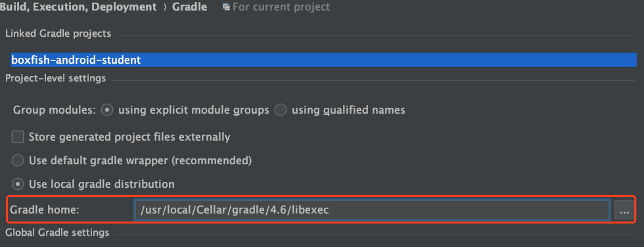Select "using explicit module groups" radio button
Screen dimensions: 644x247
coord(107,110)
